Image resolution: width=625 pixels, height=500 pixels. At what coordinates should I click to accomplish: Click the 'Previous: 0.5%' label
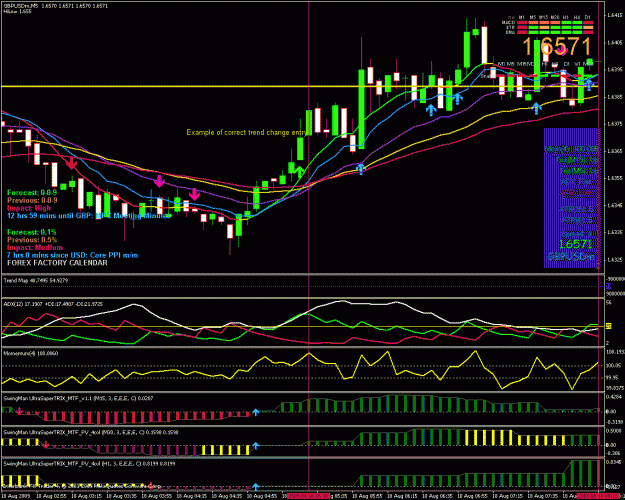32,240
